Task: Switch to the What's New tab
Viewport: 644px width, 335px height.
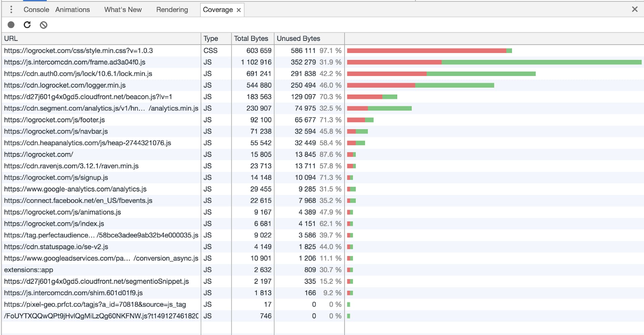Action: click(123, 10)
